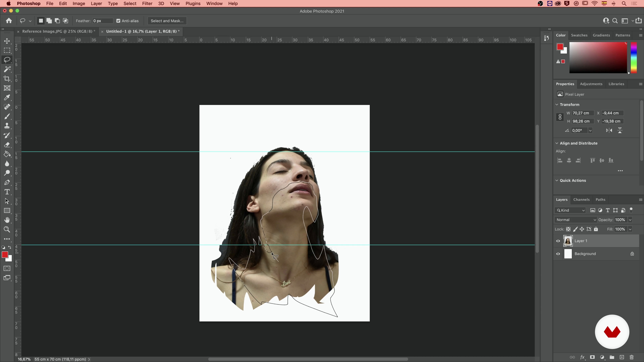Select the Rectangle shape tool
The height and width of the screenshot is (362, 644).
pos(7,211)
